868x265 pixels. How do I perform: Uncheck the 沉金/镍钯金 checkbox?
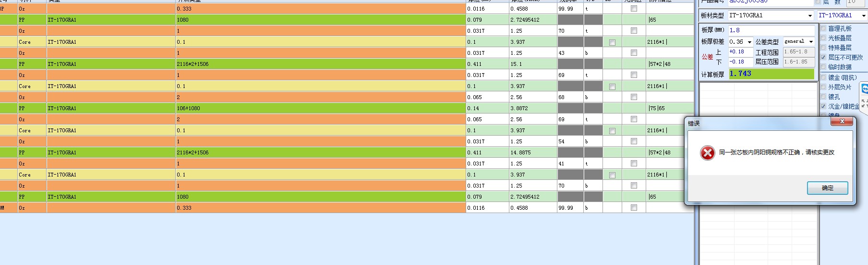pos(823,106)
